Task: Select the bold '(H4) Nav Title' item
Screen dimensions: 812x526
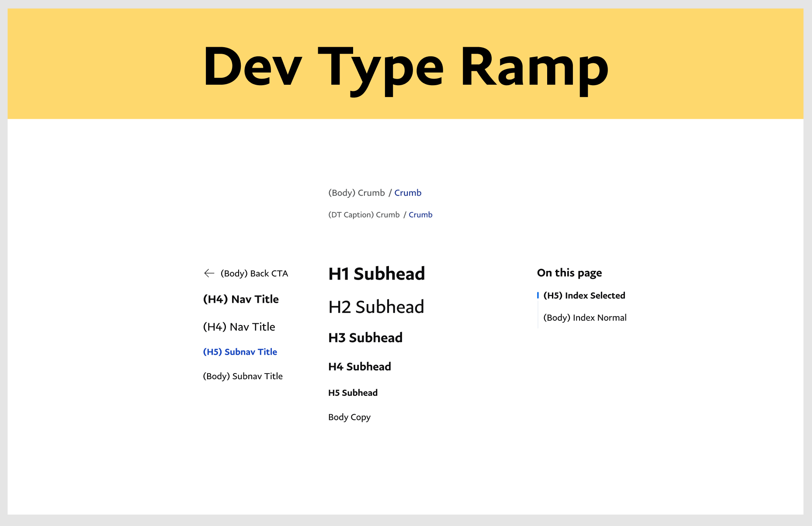Action: click(241, 299)
